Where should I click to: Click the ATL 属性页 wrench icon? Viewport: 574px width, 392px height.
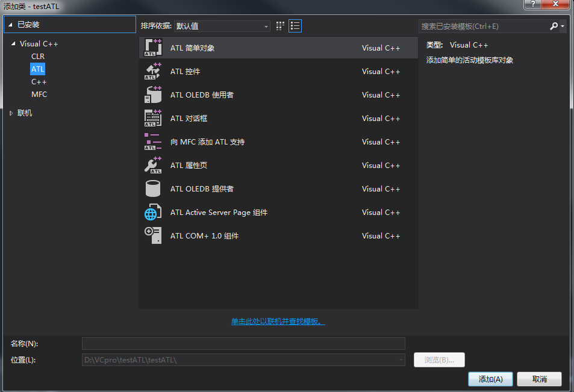(x=153, y=165)
